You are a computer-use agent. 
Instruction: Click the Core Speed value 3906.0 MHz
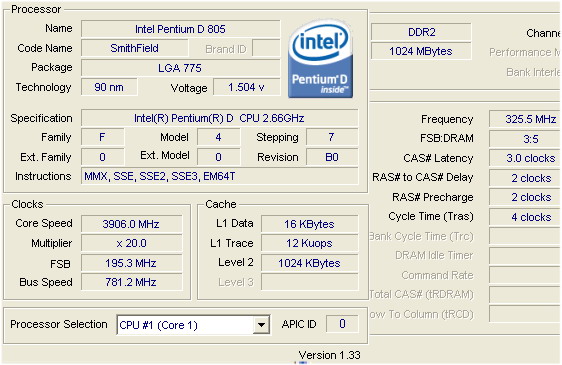132,224
